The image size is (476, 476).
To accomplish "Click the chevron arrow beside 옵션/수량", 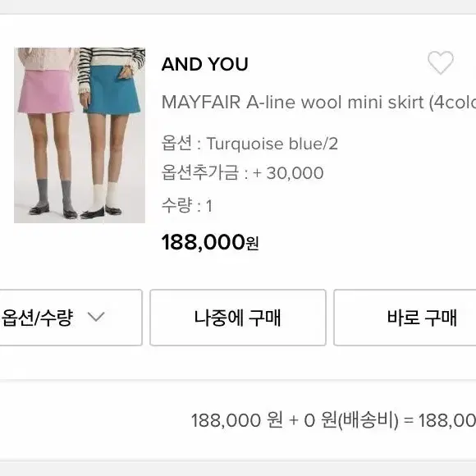I will pyautogui.click(x=96, y=317).
